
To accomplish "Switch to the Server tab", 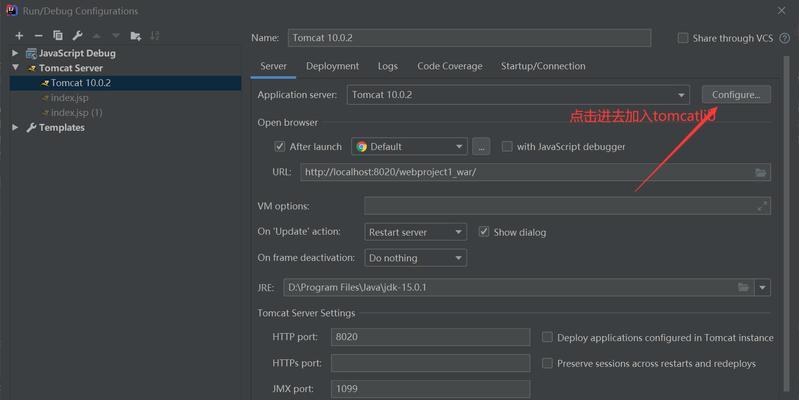I will tap(273, 66).
